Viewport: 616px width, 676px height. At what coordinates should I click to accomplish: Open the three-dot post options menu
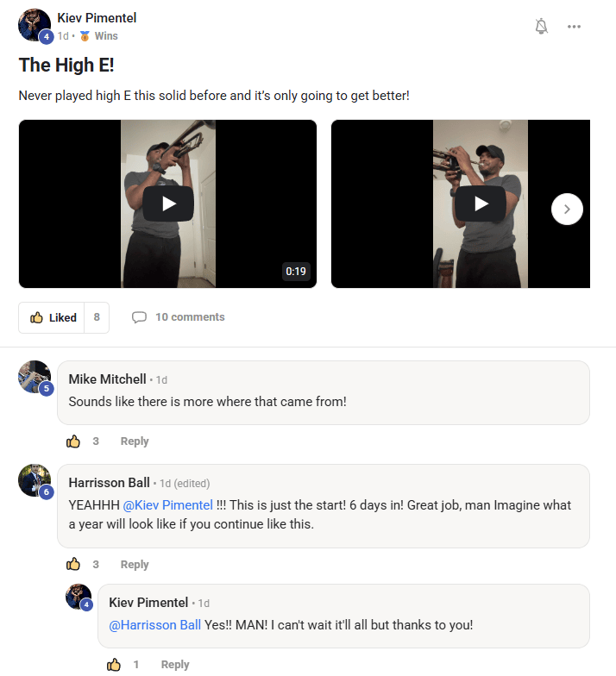(574, 27)
